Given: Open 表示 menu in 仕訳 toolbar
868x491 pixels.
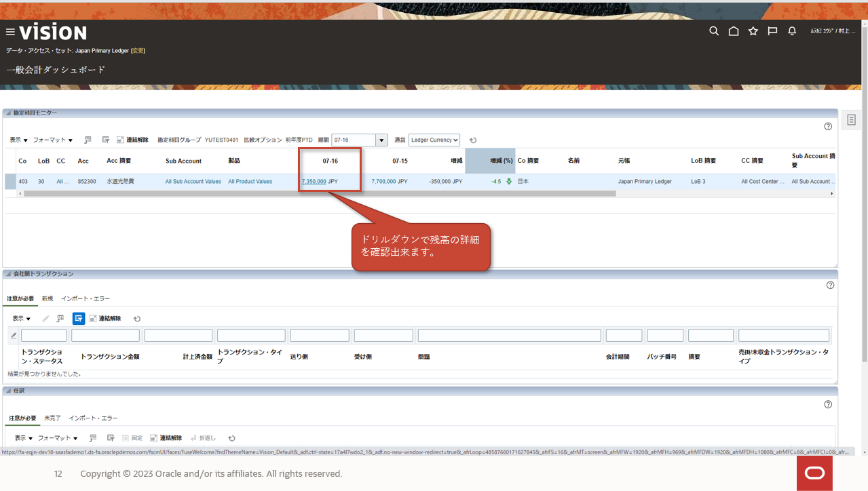Looking at the screenshot, I should tap(24, 438).
